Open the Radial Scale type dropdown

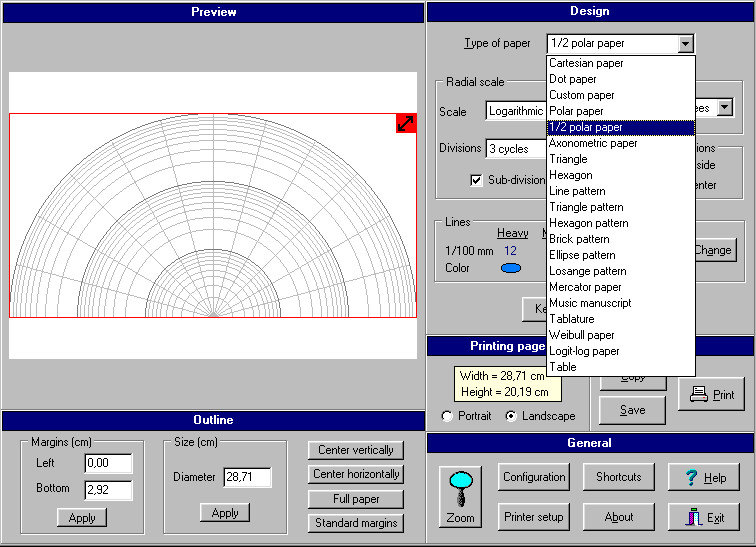click(516, 112)
